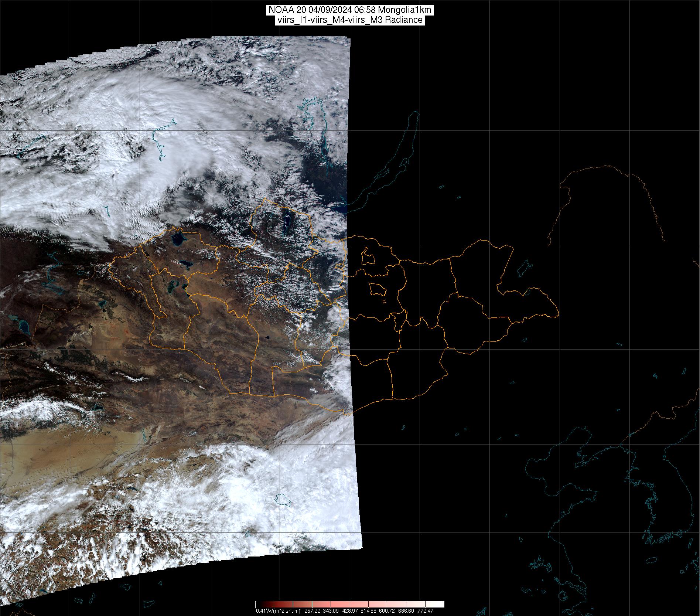Viewport: 700px width, 616px height.
Task: Click the "343.09" color bar value
Action: (x=331, y=611)
